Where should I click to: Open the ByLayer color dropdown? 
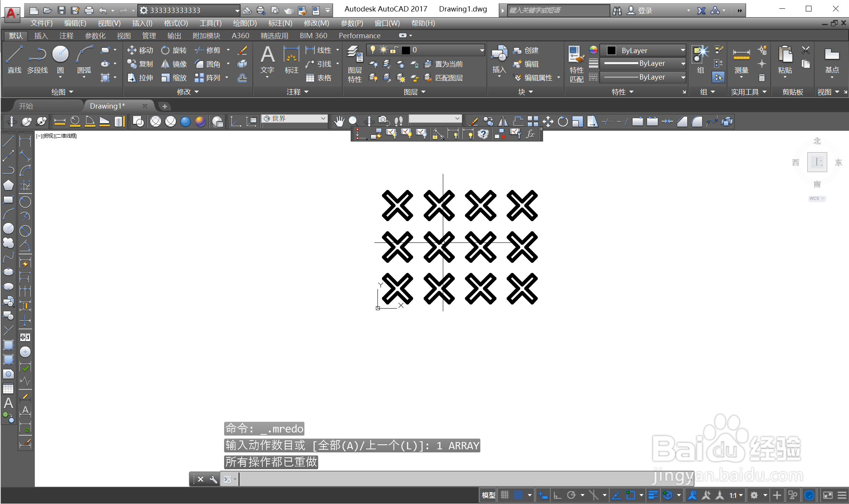coord(643,50)
